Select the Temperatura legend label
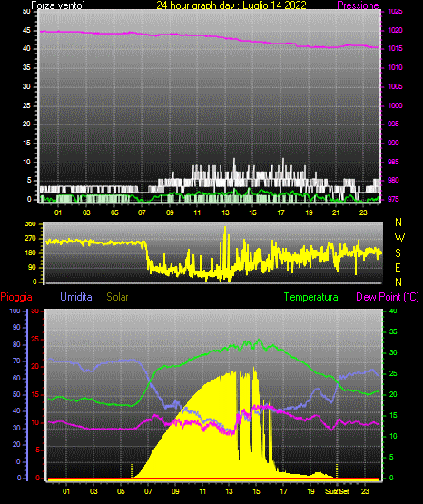This screenshot has height=504, width=423. (x=311, y=297)
